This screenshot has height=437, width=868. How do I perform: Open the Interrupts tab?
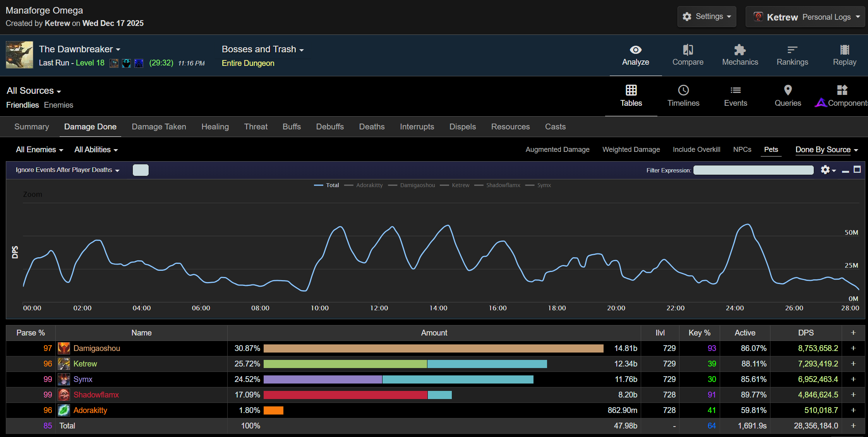417,127
